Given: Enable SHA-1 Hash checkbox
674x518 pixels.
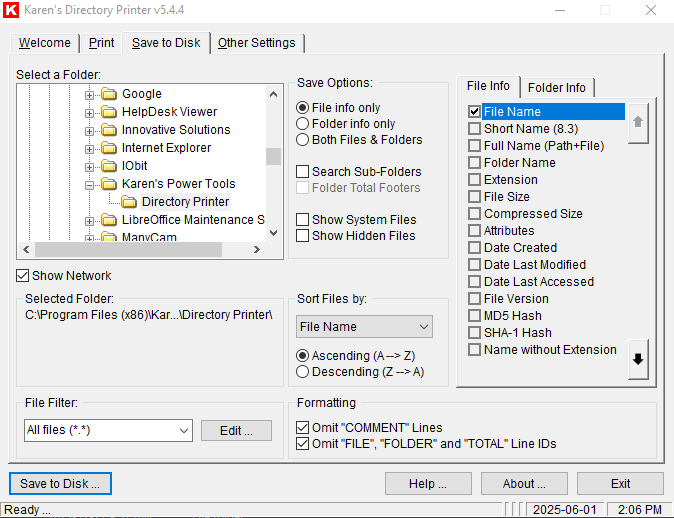Looking at the screenshot, I should click(x=474, y=332).
